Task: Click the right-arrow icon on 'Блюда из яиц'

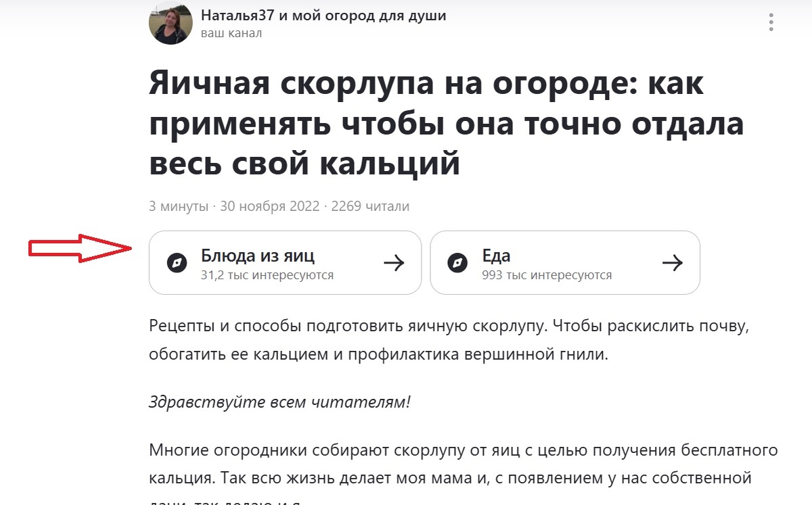Action: [x=394, y=263]
